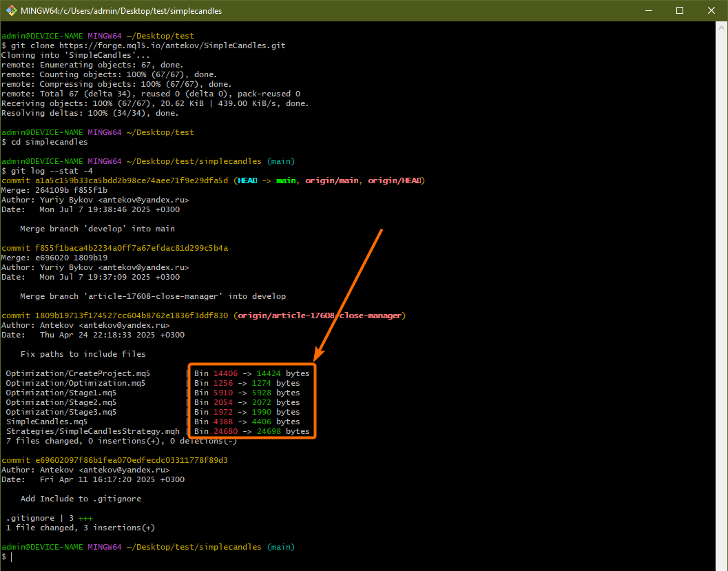Click commit hash starting with 1809b19713

[x=132, y=315]
